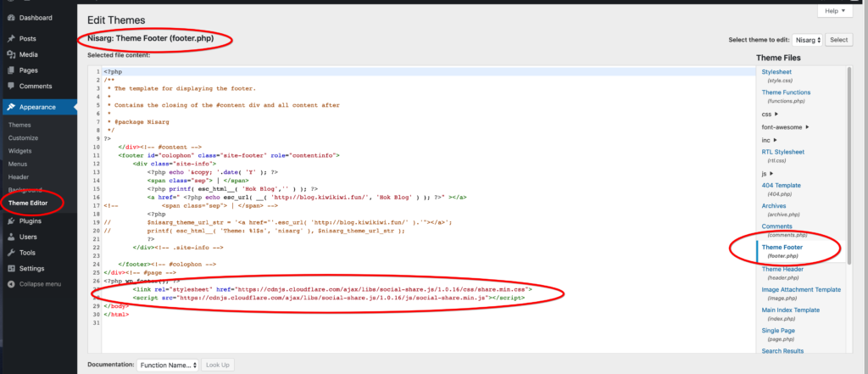Select the Appearance menu item
Screen dimensions: 868x374
click(38, 107)
